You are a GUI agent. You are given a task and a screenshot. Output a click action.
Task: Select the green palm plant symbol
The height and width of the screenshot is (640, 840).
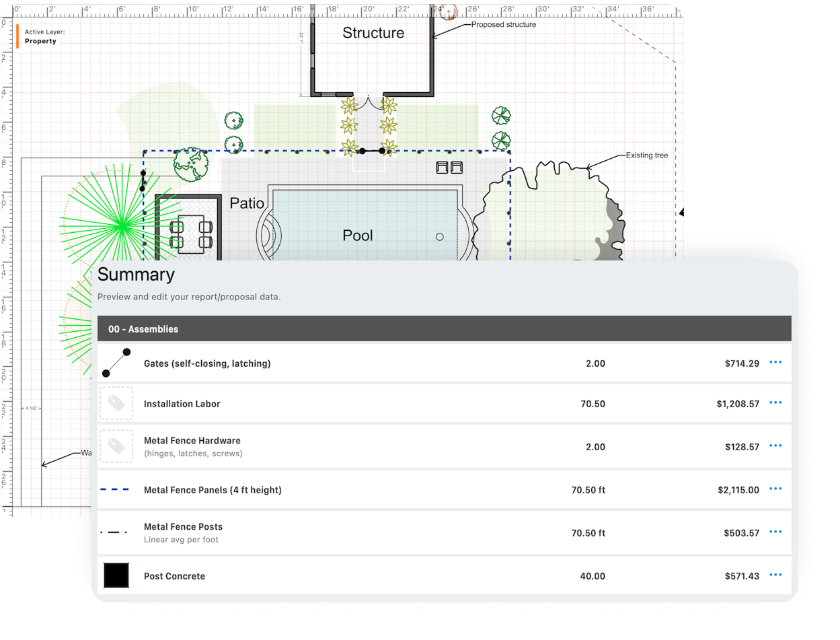coord(121,225)
